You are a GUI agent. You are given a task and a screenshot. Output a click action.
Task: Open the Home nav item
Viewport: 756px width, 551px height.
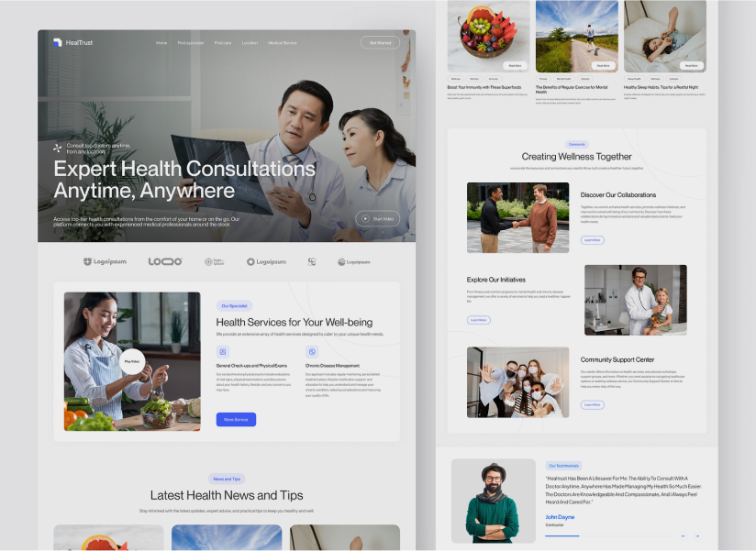click(161, 42)
